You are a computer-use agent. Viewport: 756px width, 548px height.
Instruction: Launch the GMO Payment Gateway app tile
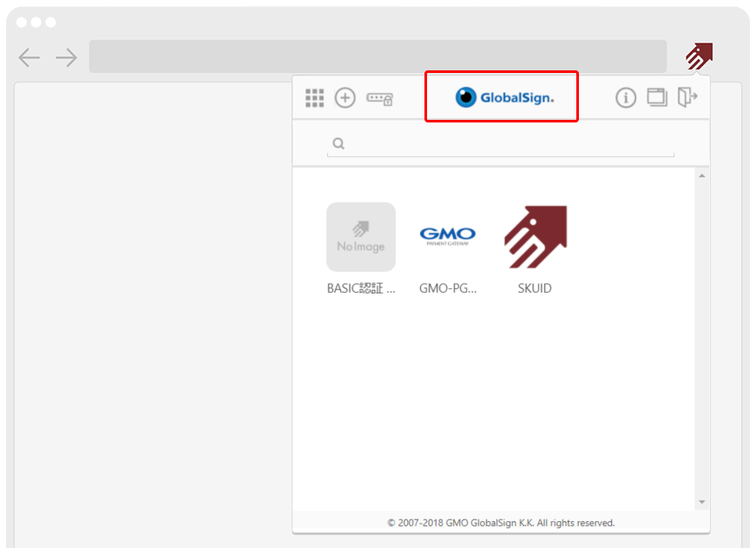click(x=447, y=237)
